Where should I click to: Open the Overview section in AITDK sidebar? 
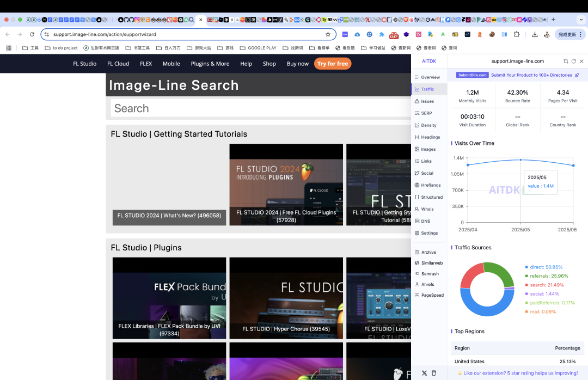(429, 77)
